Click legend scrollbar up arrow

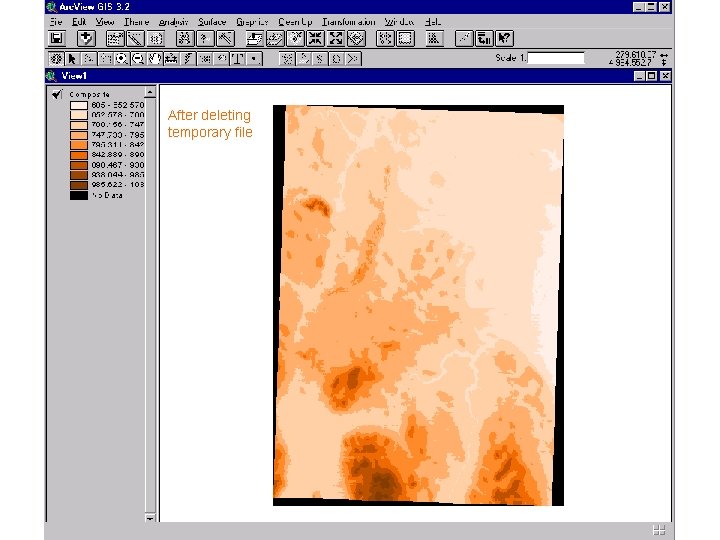(150, 92)
